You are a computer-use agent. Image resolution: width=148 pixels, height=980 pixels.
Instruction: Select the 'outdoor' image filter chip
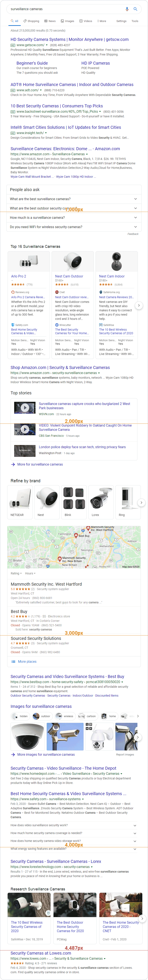click(42, 716)
